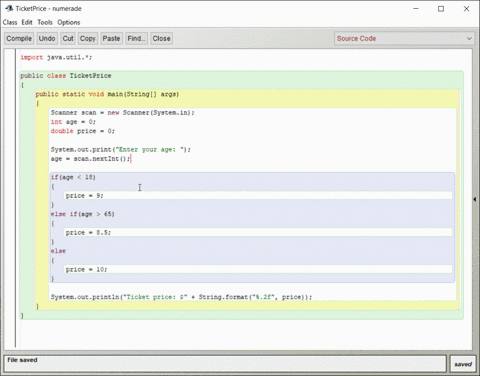Click the 'price = 9;' statement
This screenshot has width=480, height=376.
(85, 196)
